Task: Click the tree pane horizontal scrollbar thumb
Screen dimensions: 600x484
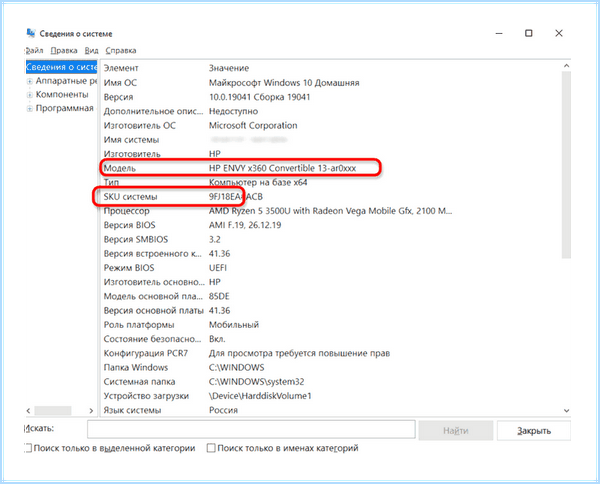Action: [x=53, y=411]
